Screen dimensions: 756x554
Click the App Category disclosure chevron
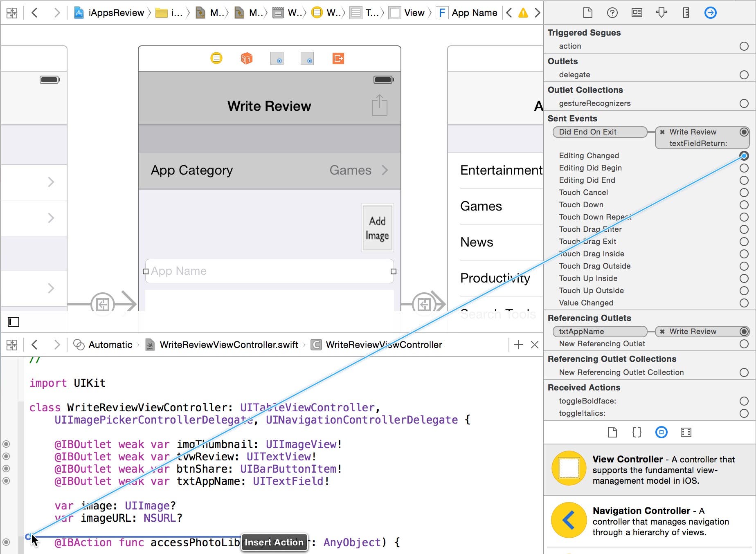click(x=385, y=170)
